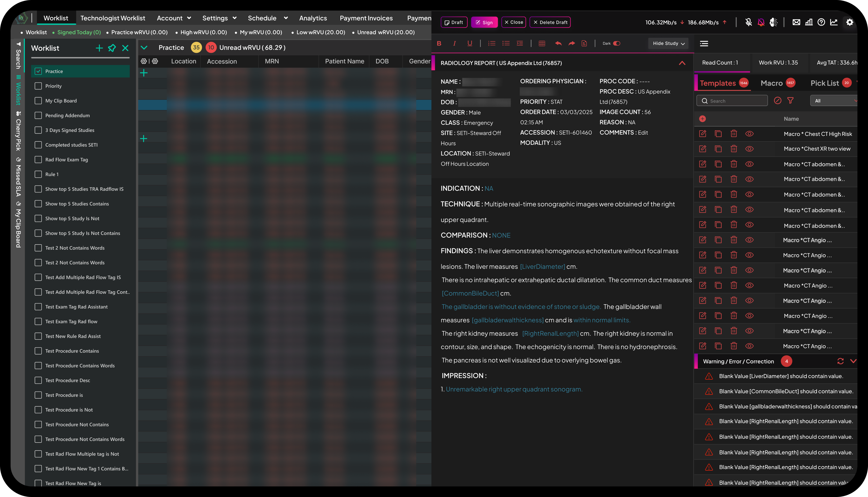
Task: Click the muted microphone icon
Action: 748,22
